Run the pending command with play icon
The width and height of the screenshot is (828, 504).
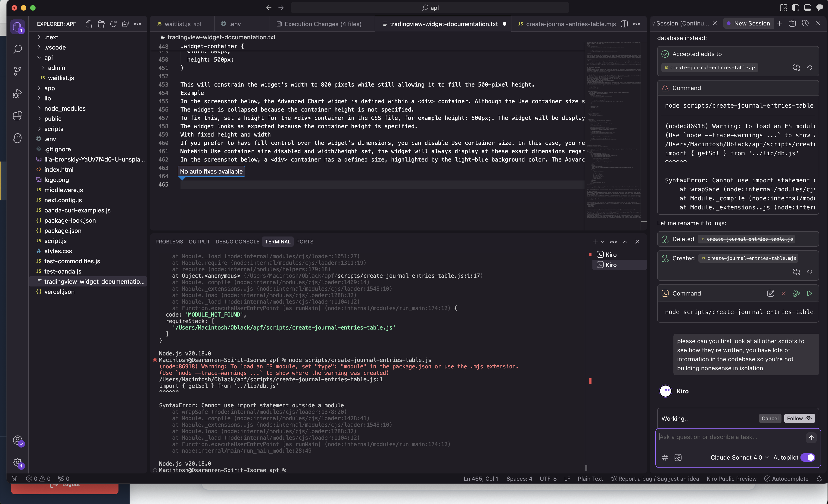[x=809, y=293]
